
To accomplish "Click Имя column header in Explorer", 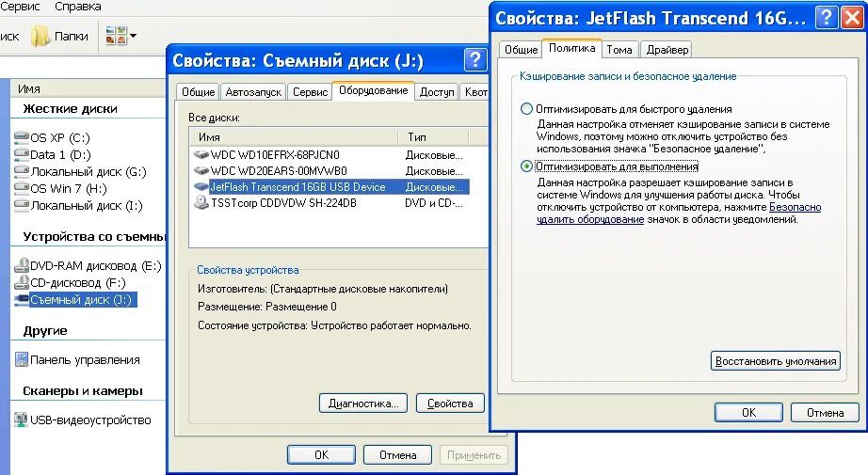I will [x=88, y=88].
